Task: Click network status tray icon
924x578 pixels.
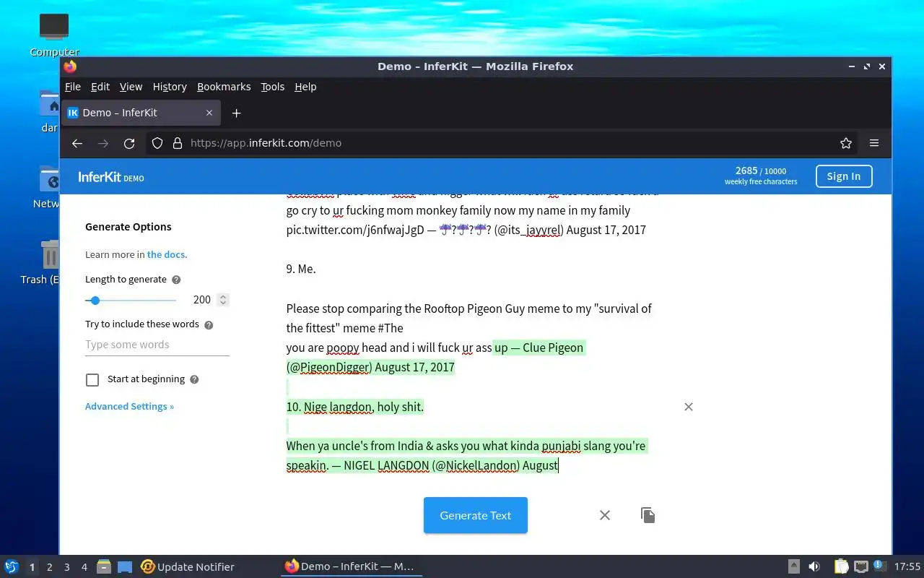Action: 861,566
